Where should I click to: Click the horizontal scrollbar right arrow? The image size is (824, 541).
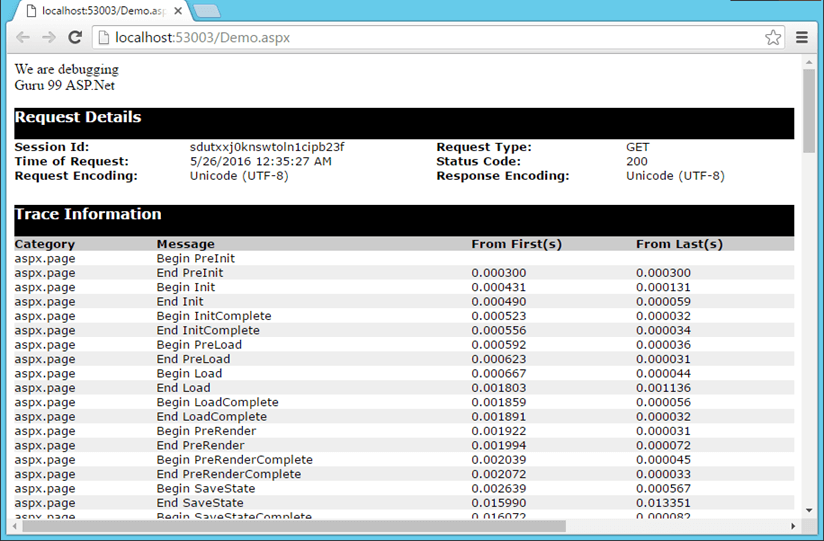point(793,526)
